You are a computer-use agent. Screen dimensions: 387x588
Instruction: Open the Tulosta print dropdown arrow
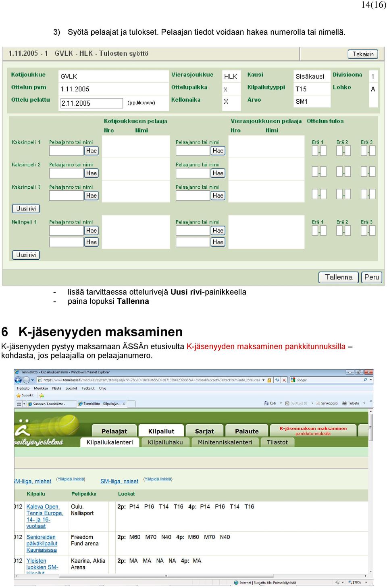364,403
